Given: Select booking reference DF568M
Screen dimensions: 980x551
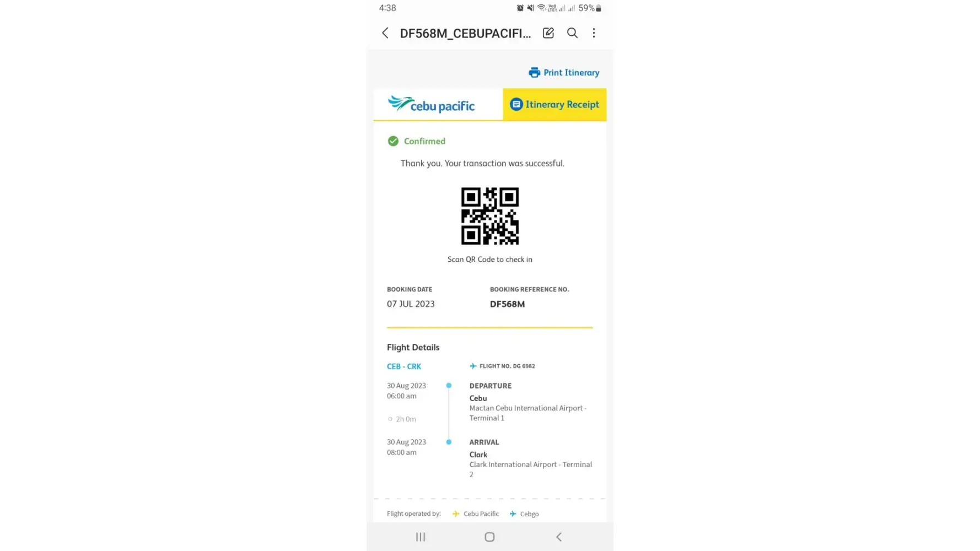Looking at the screenshot, I should tap(507, 304).
